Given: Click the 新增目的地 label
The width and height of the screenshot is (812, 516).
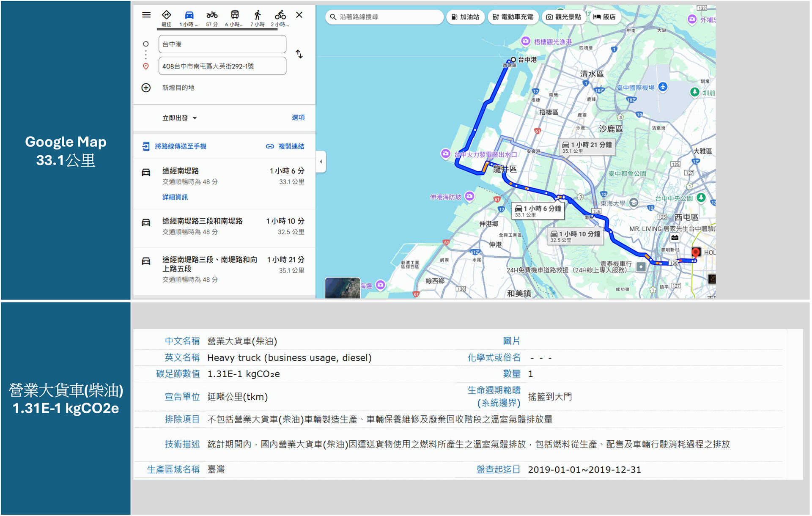Looking at the screenshot, I should click(178, 88).
